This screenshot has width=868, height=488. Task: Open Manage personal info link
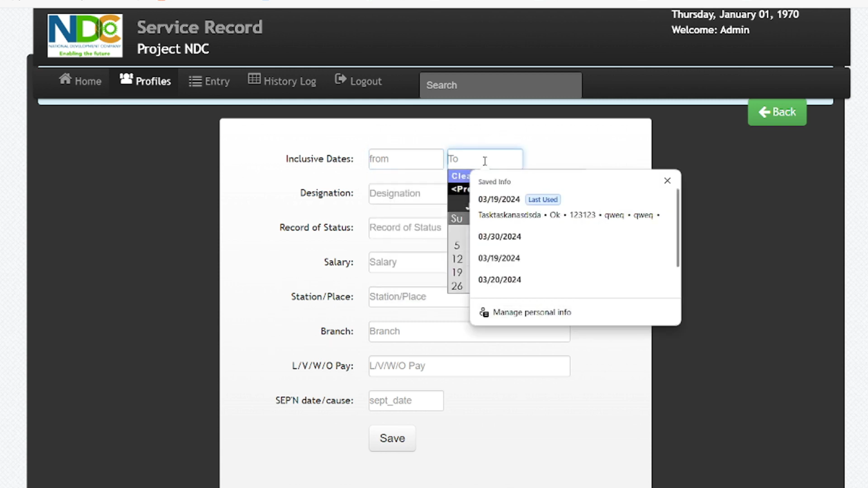[531, 313]
